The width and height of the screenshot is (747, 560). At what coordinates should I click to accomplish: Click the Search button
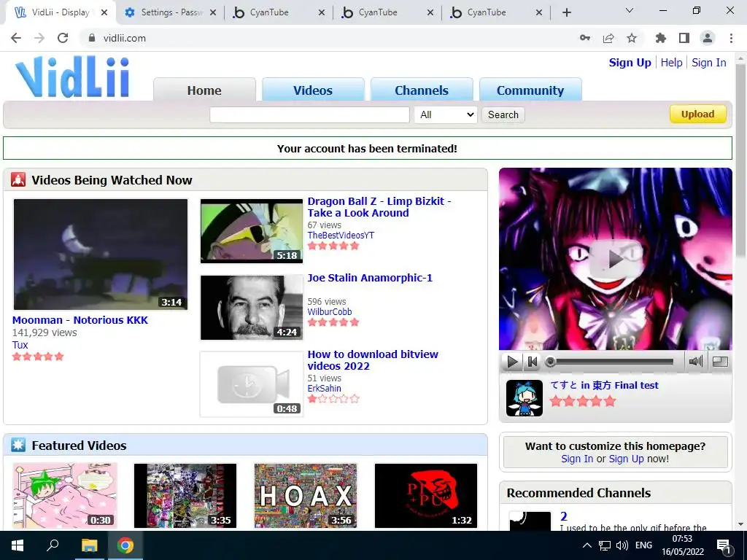pyautogui.click(x=503, y=114)
